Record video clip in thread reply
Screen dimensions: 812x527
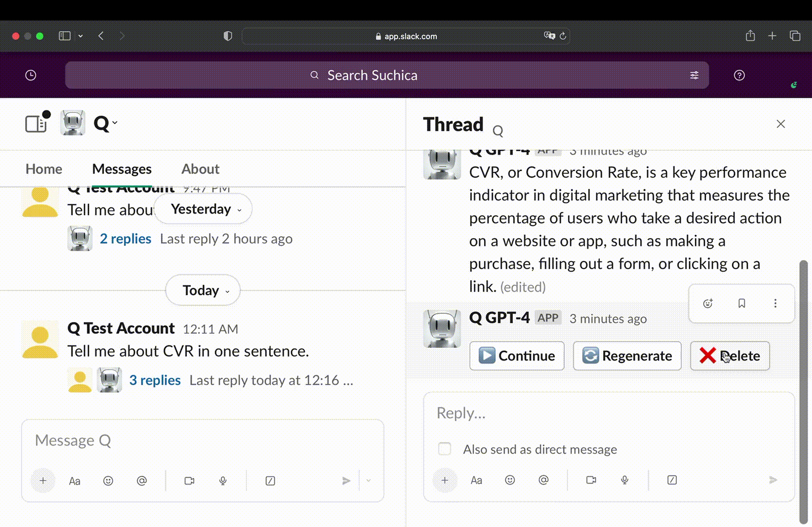point(591,480)
